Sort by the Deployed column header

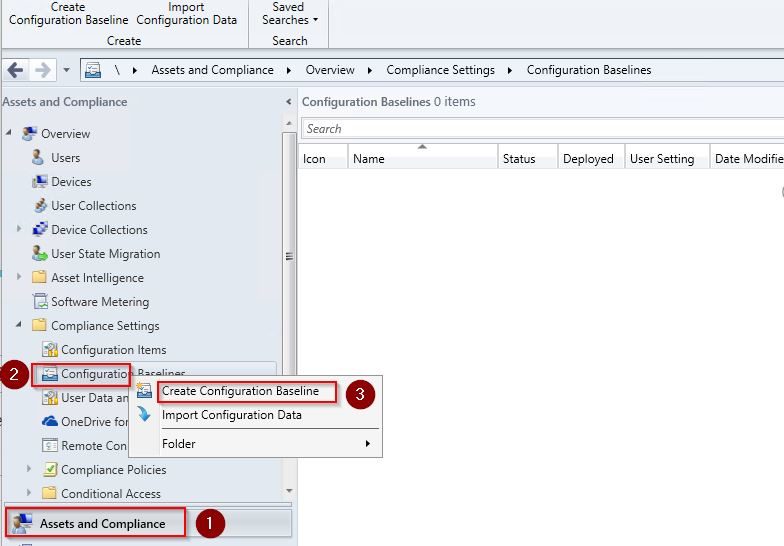pyautogui.click(x=591, y=156)
